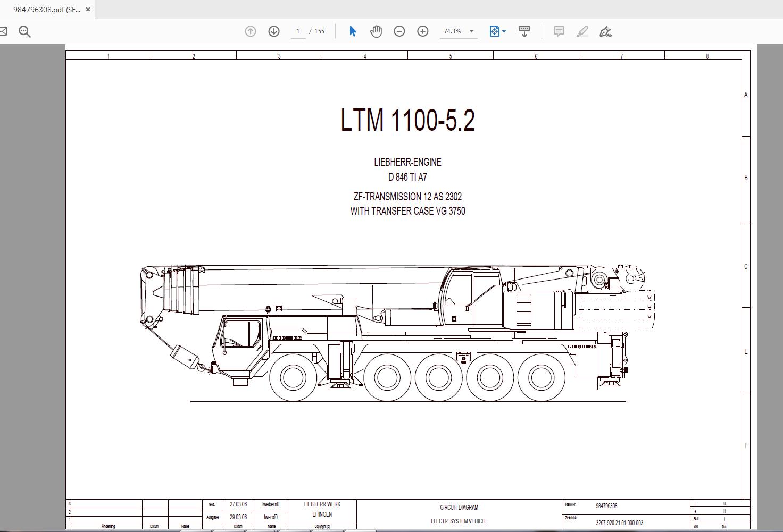Close the 984796308.pdf tab

88,10
